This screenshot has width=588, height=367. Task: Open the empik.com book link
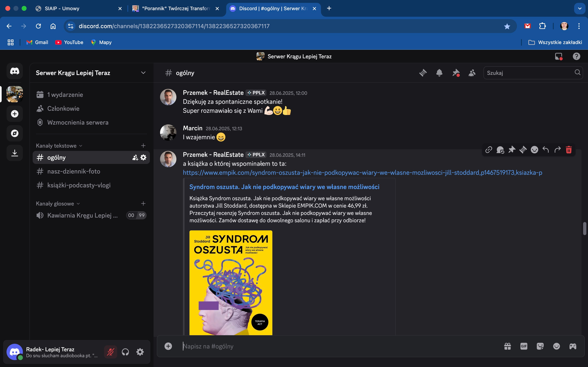(362, 172)
